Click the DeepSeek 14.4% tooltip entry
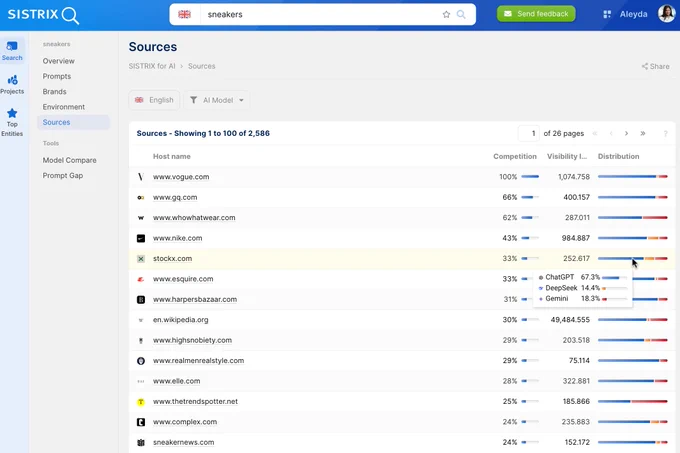The height and width of the screenshot is (453, 680). tap(582, 288)
